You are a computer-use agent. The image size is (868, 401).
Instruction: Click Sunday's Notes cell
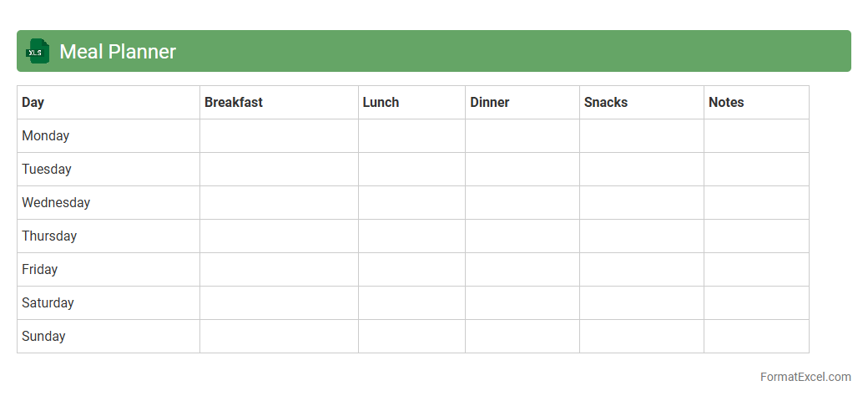[x=756, y=336]
